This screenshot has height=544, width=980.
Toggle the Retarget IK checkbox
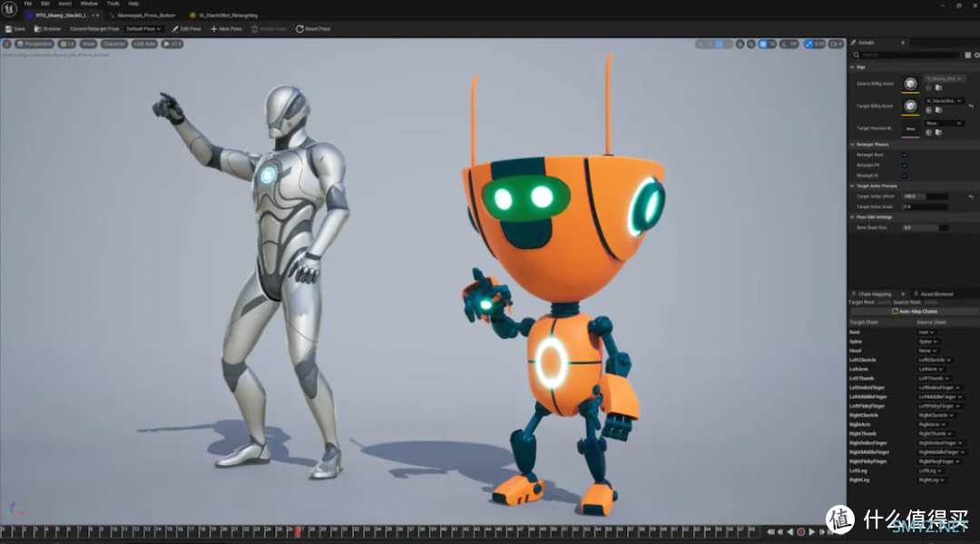(904, 175)
